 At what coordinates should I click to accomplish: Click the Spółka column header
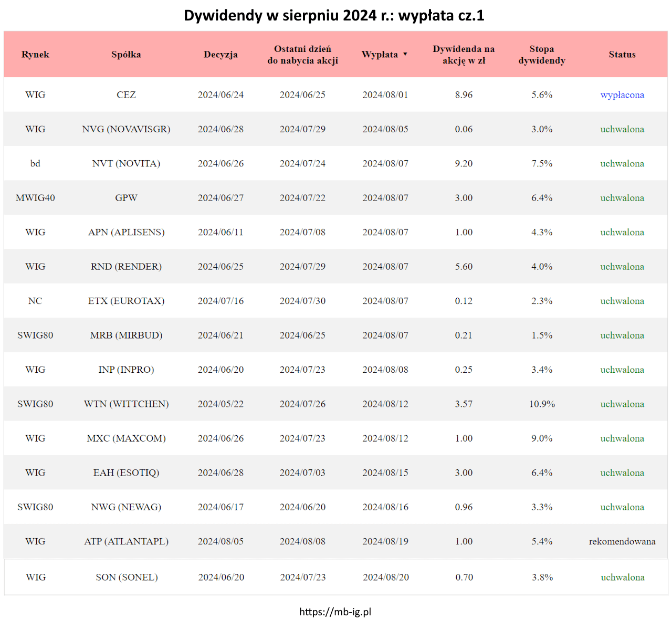(x=126, y=55)
